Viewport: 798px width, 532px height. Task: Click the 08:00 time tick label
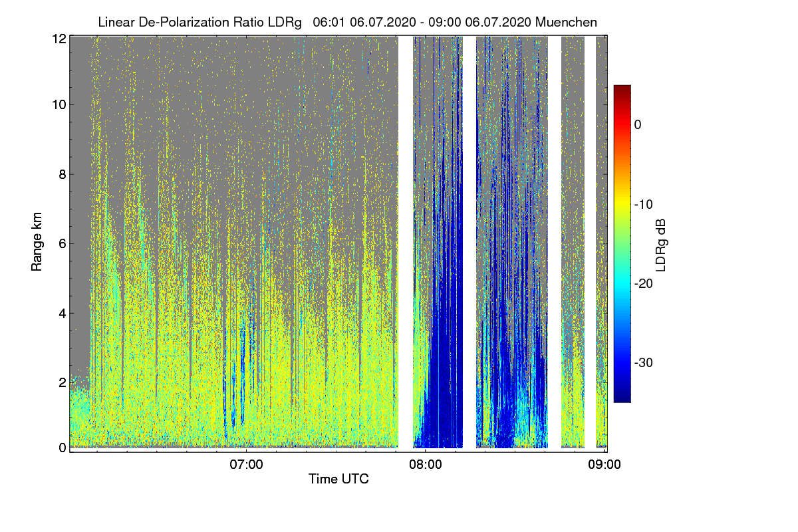pos(426,464)
